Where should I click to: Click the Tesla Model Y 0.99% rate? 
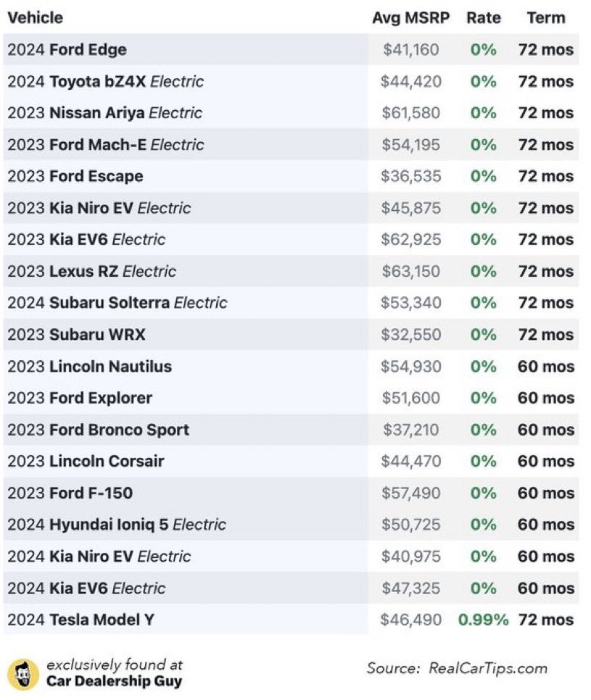[484, 620]
